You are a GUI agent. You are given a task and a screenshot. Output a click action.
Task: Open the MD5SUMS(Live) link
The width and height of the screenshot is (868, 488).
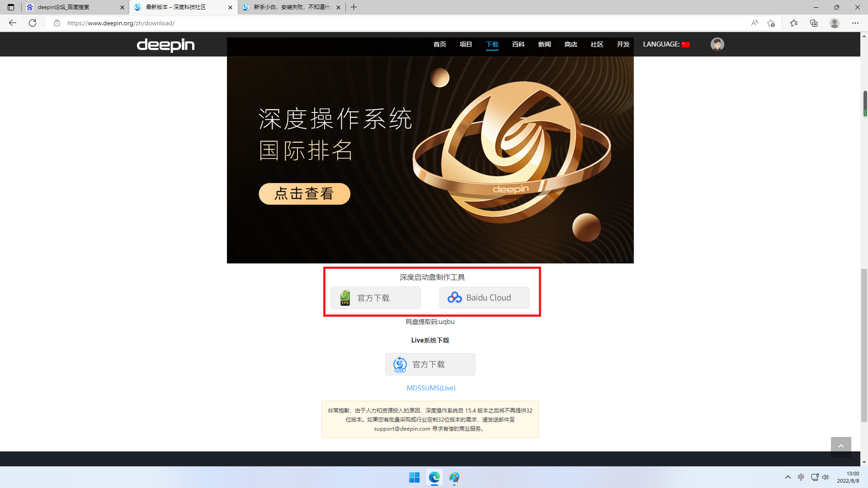(x=431, y=388)
